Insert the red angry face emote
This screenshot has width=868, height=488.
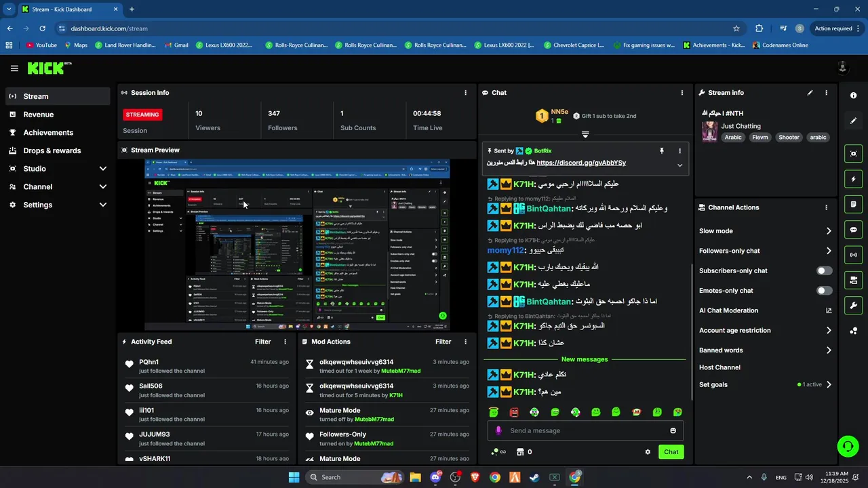[x=514, y=412]
